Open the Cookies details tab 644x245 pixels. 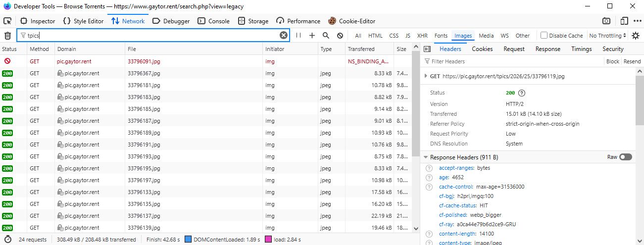[482, 49]
